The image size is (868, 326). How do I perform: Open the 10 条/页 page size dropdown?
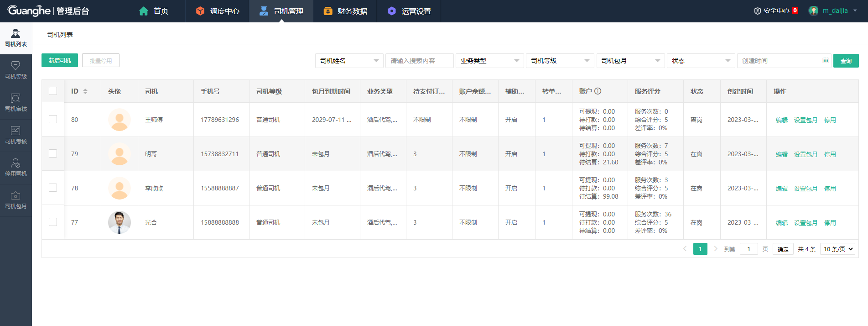tap(837, 249)
